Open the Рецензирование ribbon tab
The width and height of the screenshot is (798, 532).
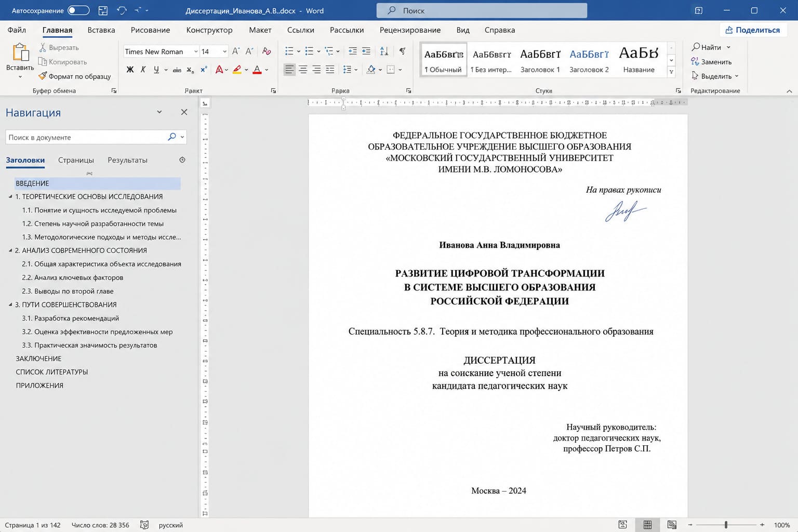pos(410,30)
